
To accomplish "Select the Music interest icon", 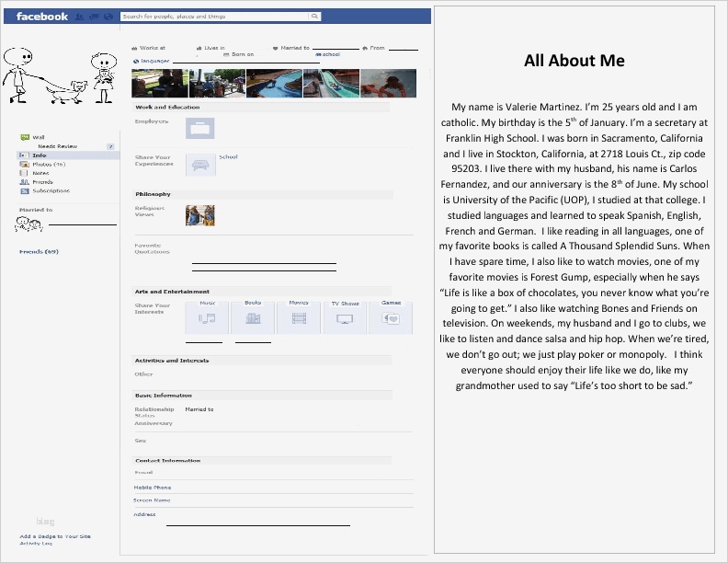I will (x=207, y=317).
